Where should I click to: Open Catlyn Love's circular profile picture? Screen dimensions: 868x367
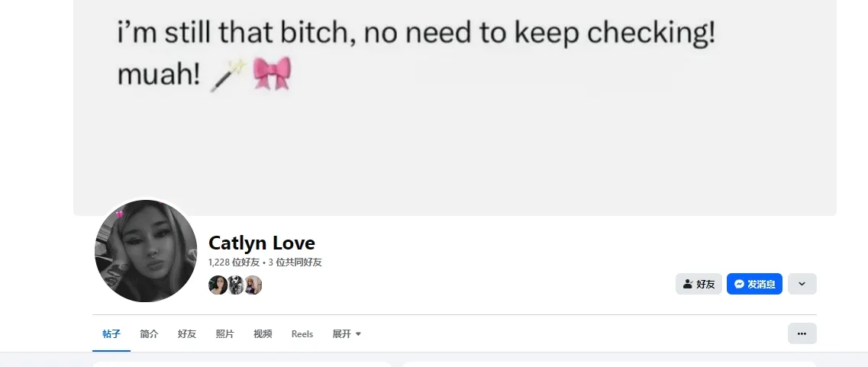146,253
